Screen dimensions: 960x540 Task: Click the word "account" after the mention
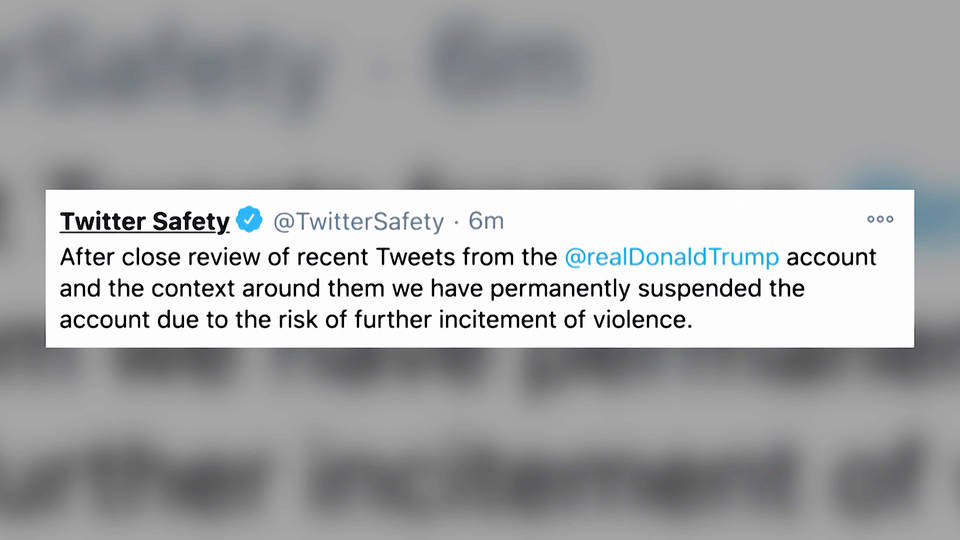coord(831,257)
